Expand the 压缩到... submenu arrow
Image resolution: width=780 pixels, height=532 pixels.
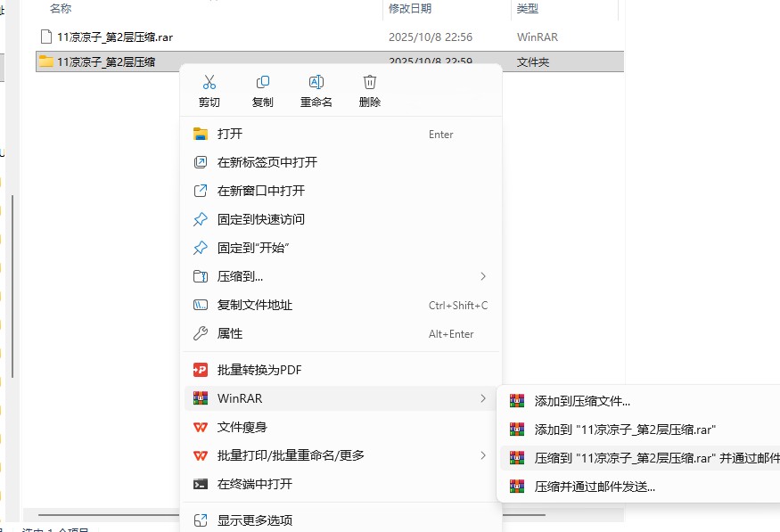click(x=483, y=276)
